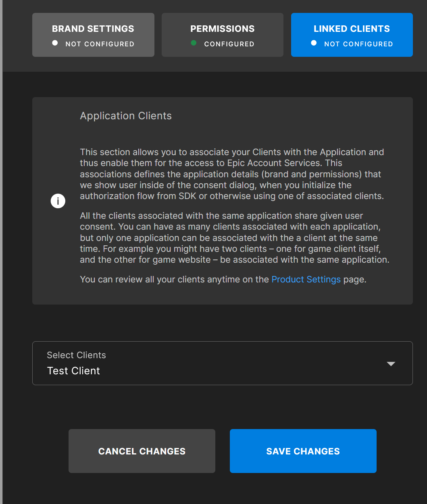Click the Application Clients heading
Viewport: 427px width, 504px height.
(x=126, y=116)
